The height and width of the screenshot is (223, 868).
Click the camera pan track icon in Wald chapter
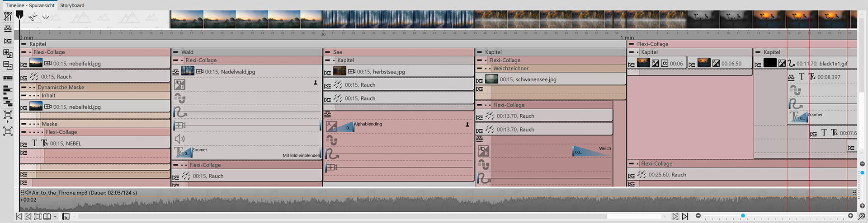pos(179,125)
